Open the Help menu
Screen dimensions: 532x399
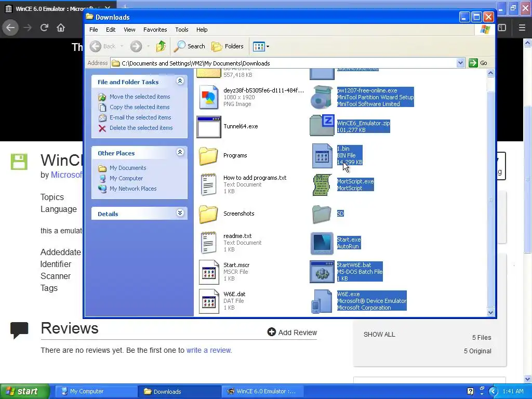click(202, 30)
